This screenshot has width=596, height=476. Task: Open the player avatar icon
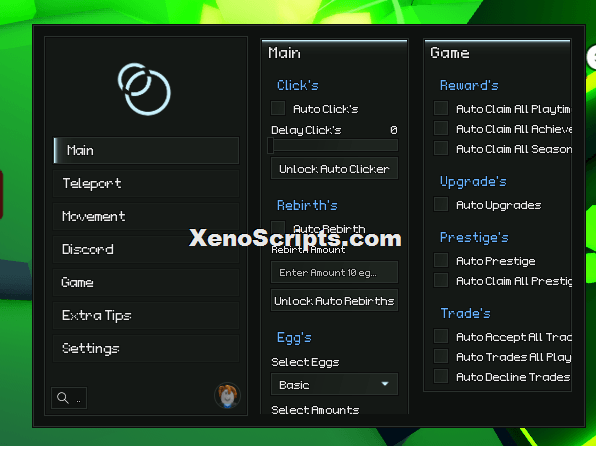(x=227, y=395)
